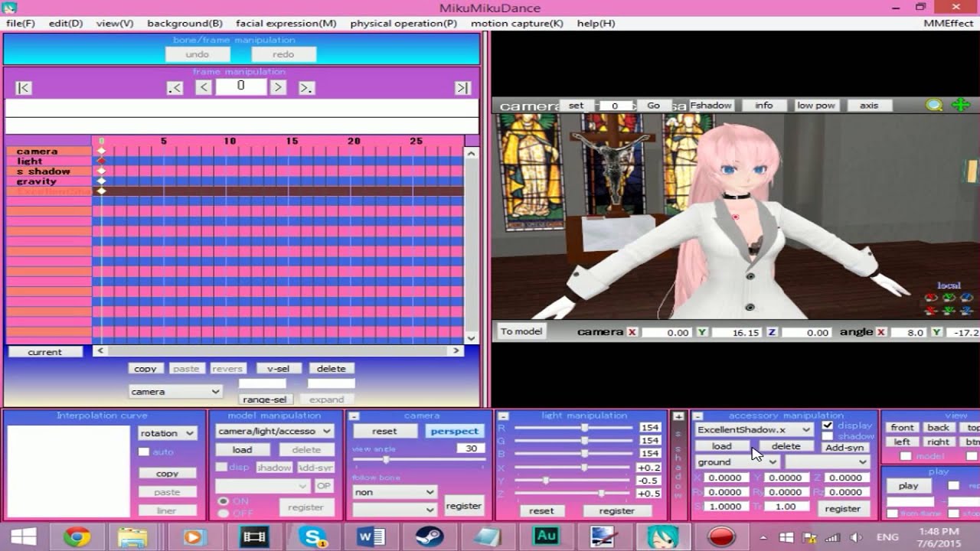Open the camera dropdown below copy button
This screenshot has height=551, width=980.
point(175,391)
